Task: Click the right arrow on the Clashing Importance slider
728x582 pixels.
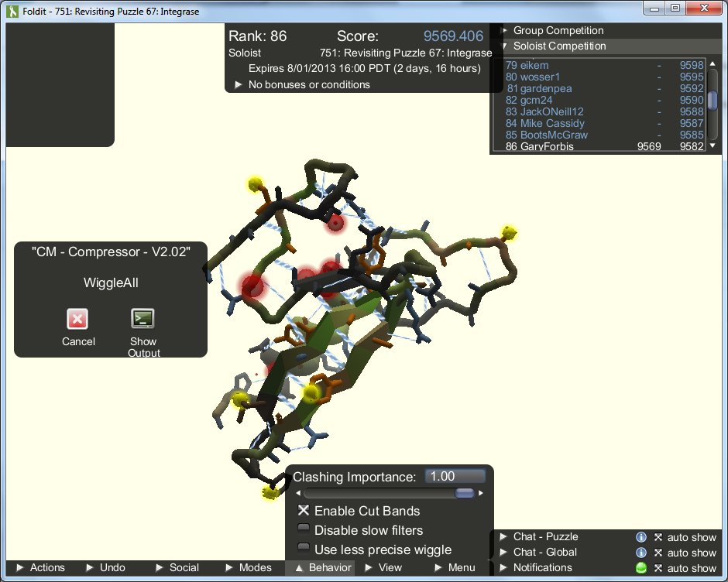Action: pos(480,492)
